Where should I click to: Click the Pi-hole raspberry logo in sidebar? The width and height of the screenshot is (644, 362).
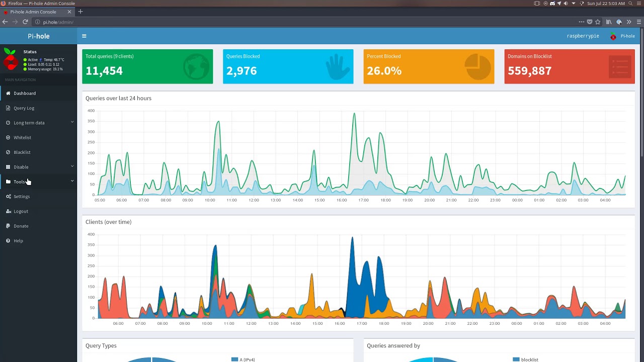[x=10, y=59]
